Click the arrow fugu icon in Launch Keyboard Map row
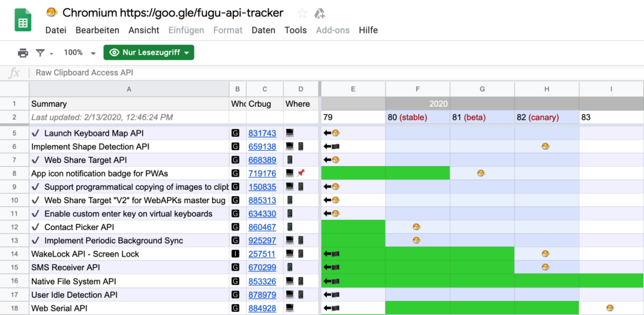The width and height of the screenshot is (644, 315). point(332,133)
